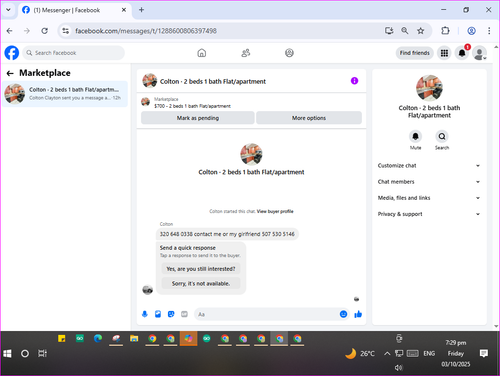Open a new browser tab
The image size is (500, 376).
coord(141,10)
